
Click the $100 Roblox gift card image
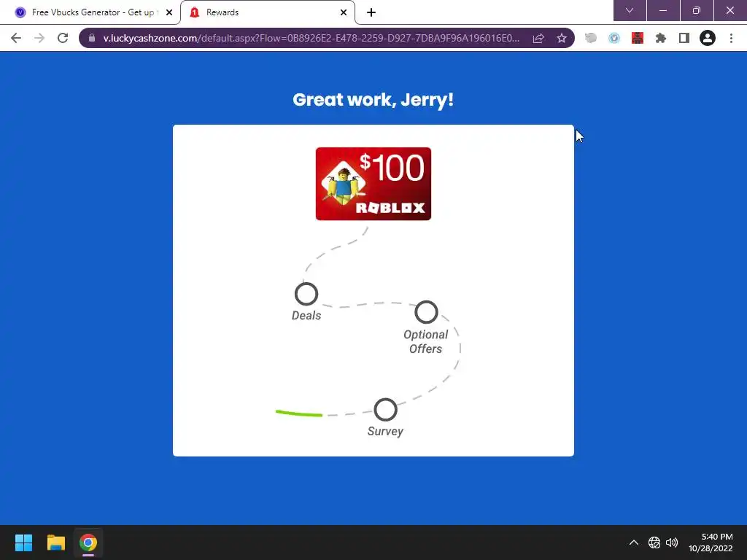[x=373, y=184]
